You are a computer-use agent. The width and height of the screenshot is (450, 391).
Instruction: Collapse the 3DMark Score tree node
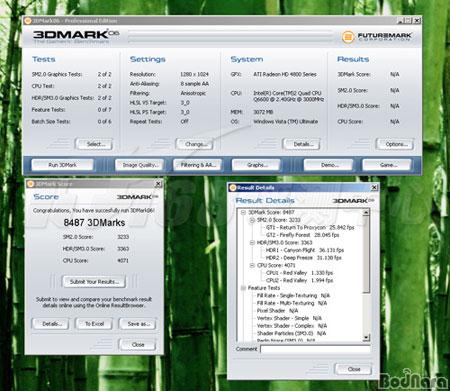coord(243,212)
